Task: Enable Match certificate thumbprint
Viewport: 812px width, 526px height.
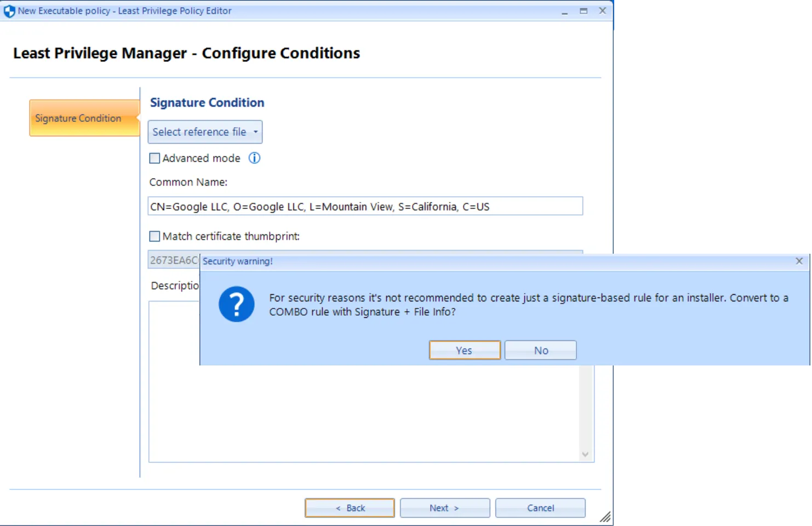Action: pyautogui.click(x=154, y=236)
